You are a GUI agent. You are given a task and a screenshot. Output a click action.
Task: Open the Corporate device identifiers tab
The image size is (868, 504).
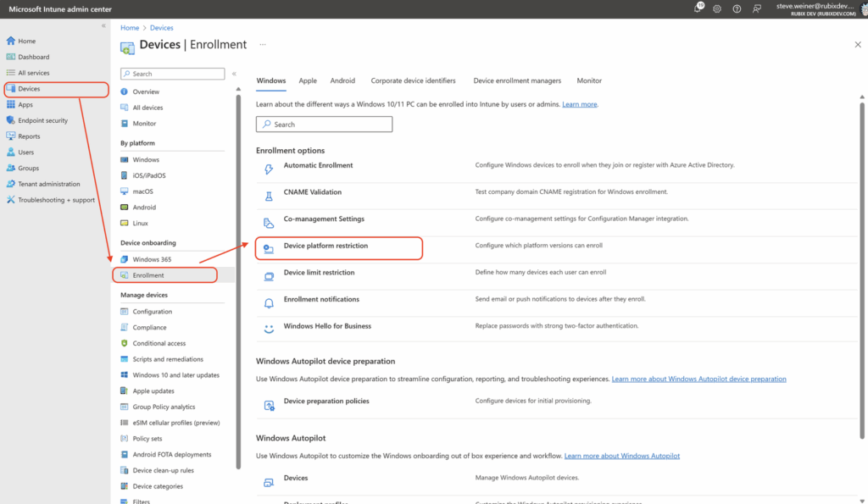[413, 80]
